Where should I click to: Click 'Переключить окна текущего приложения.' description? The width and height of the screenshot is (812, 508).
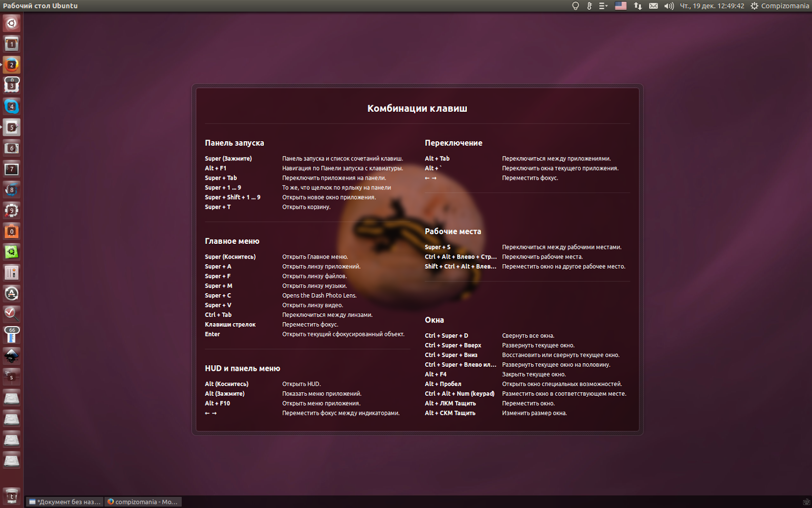pos(560,168)
